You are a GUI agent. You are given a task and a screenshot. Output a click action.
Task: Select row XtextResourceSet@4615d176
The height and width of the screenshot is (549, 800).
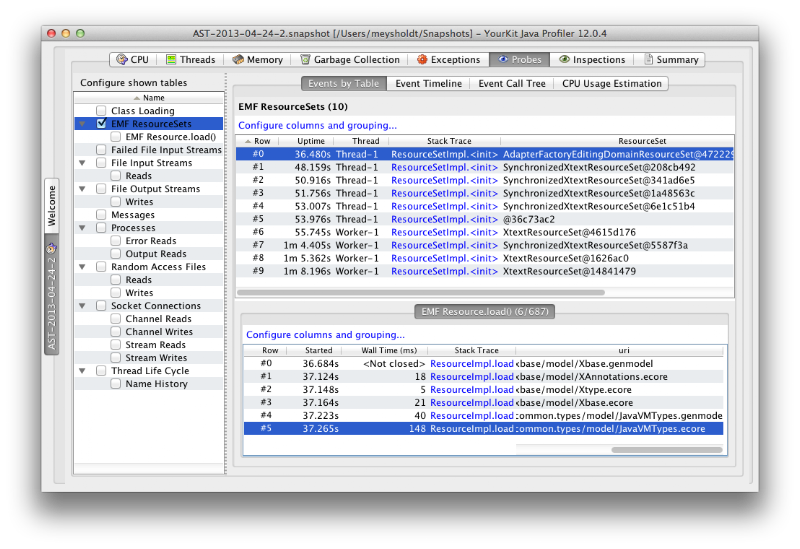pyautogui.click(x=485, y=232)
